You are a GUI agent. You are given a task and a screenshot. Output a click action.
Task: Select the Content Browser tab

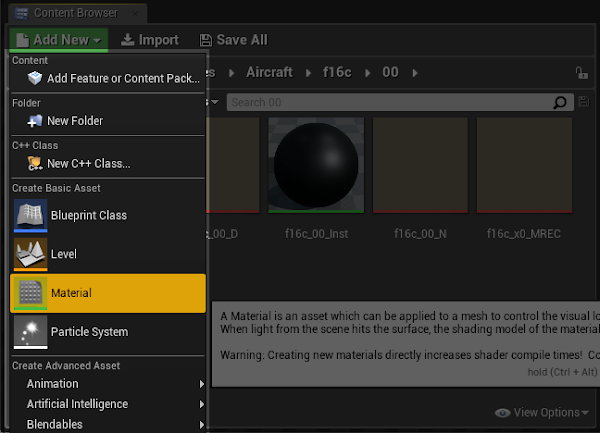[x=77, y=13]
